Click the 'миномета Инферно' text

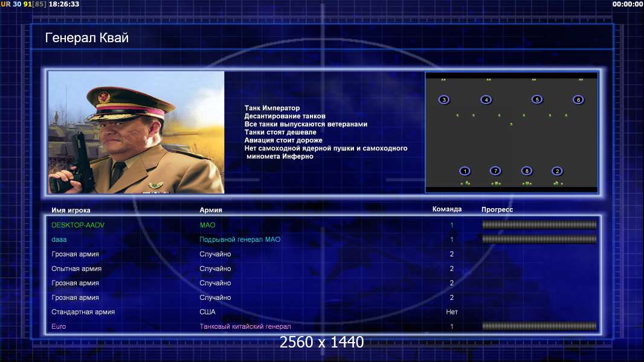280,156
